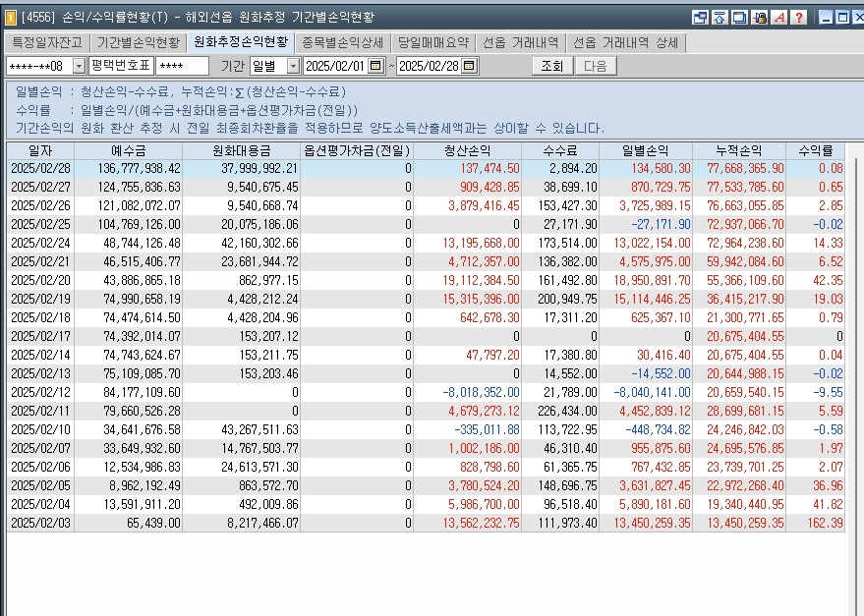This screenshot has width=864, height=616.
Task: Click the padlock lock-screen icon
Action: pyautogui.click(x=759, y=18)
